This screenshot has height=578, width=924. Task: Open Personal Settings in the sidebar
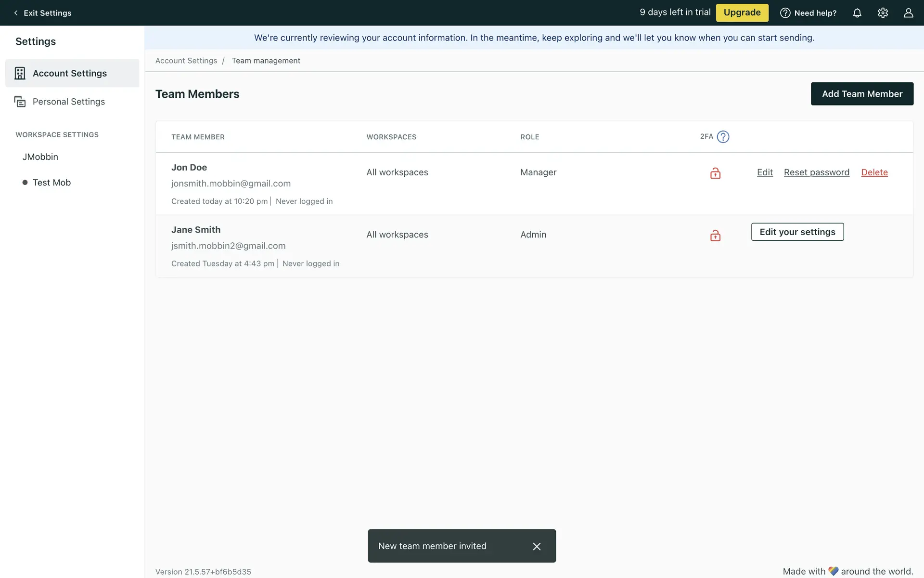[69, 102]
